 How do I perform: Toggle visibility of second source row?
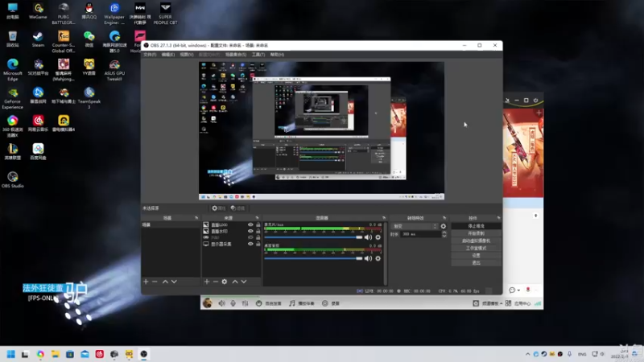[250, 231]
